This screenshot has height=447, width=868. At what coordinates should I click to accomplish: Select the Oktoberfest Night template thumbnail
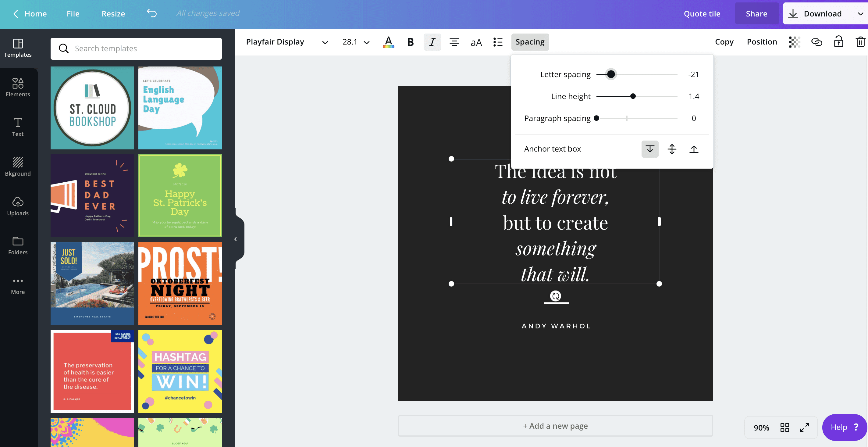click(180, 284)
